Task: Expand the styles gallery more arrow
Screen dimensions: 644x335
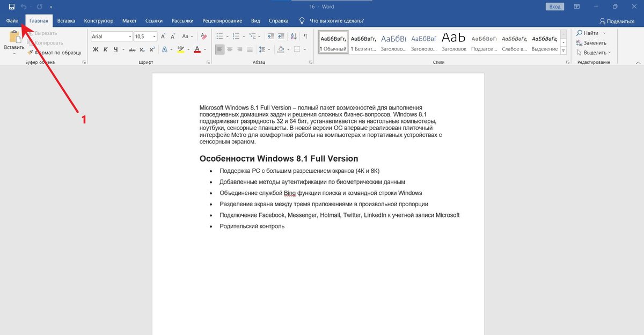Action: pos(563,51)
